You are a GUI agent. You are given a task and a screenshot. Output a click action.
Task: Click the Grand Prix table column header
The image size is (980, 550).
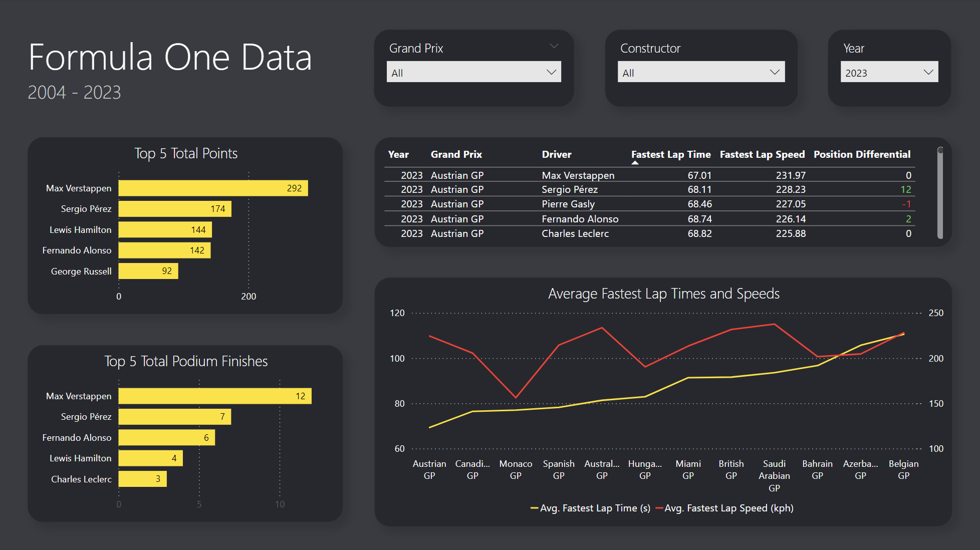456,154
